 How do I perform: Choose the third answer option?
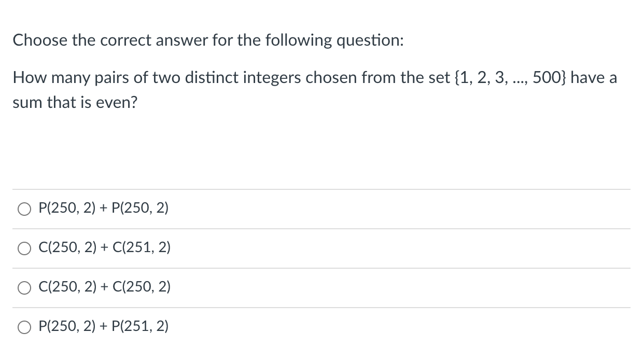coord(24,287)
